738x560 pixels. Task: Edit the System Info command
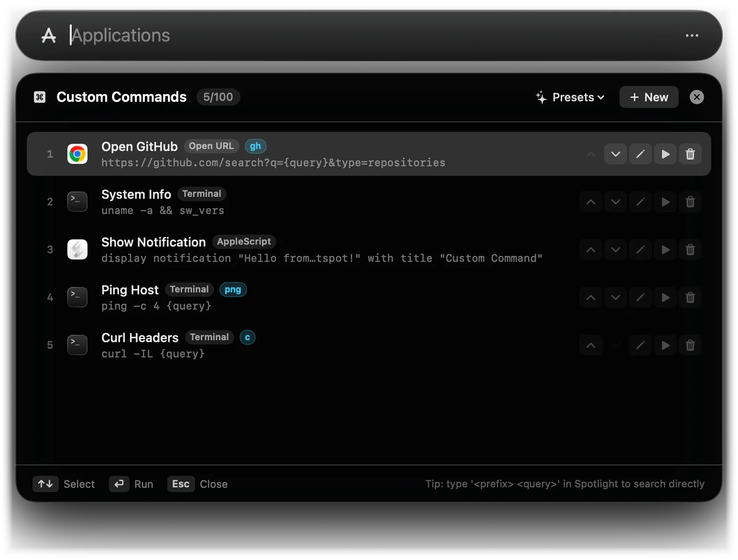click(640, 202)
